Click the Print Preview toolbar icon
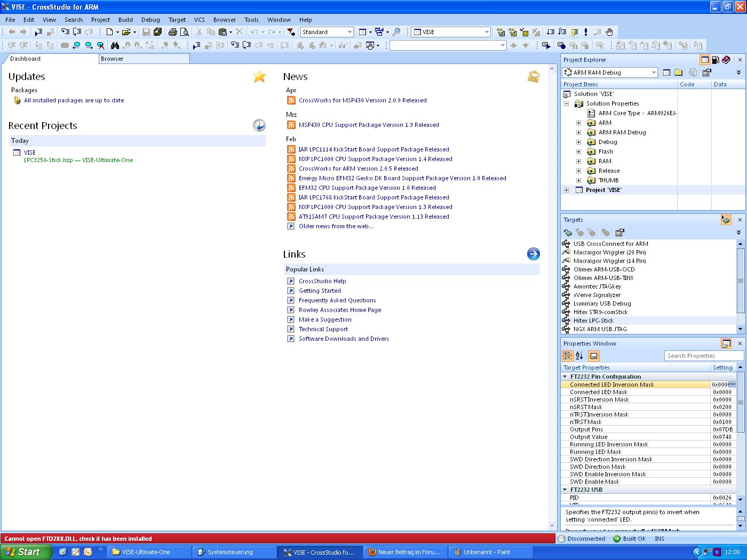Image resolution: width=747 pixels, height=560 pixels. 184,32
